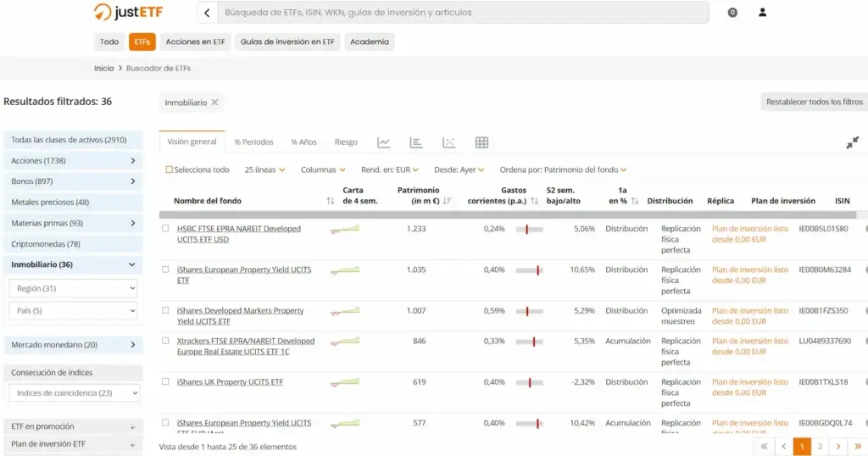
Task: Switch to table grid view icon
Action: point(481,142)
